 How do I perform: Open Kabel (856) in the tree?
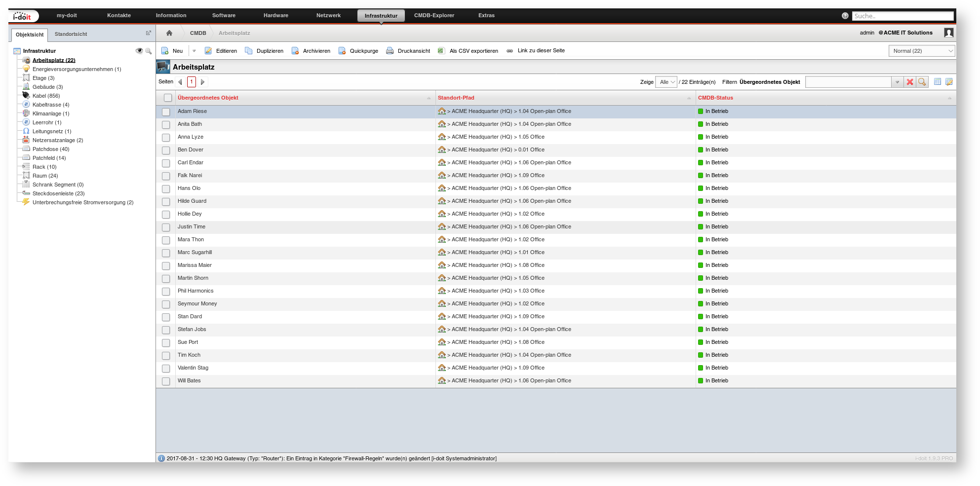point(46,96)
